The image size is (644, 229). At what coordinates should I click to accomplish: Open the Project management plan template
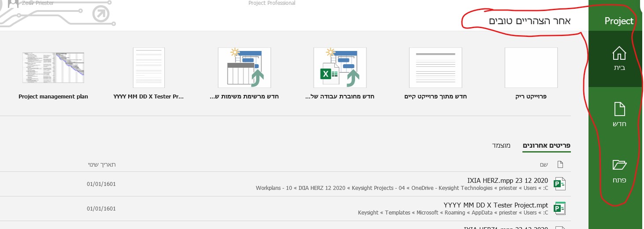pyautogui.click(x=53, y=68)
